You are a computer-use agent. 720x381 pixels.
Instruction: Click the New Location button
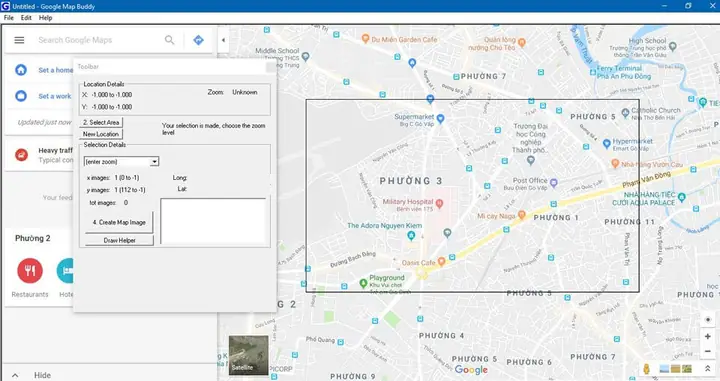(101, 134)
